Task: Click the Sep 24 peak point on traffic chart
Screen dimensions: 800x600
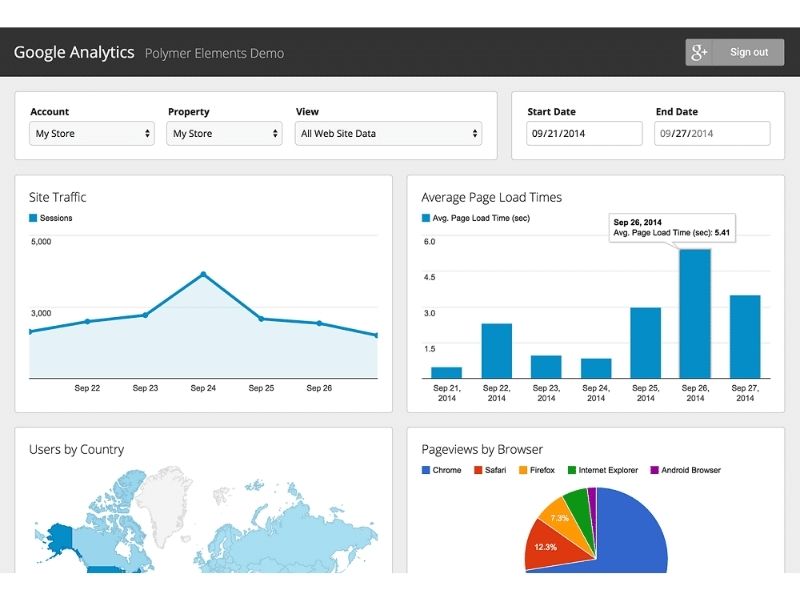Action: click(203, 274)
